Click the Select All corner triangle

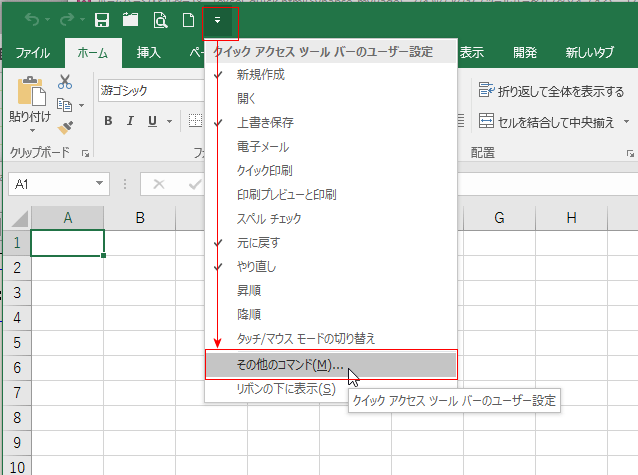click(19, 218)
